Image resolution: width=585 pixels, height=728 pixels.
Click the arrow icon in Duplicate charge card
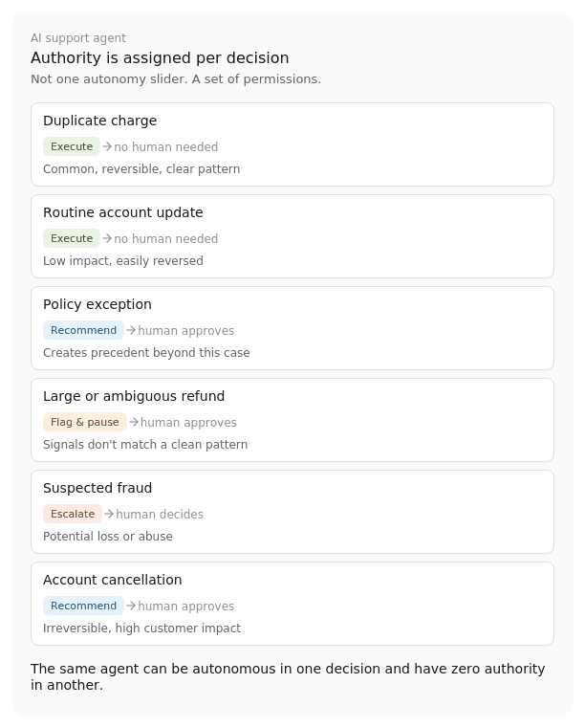(x=107, y=146)
